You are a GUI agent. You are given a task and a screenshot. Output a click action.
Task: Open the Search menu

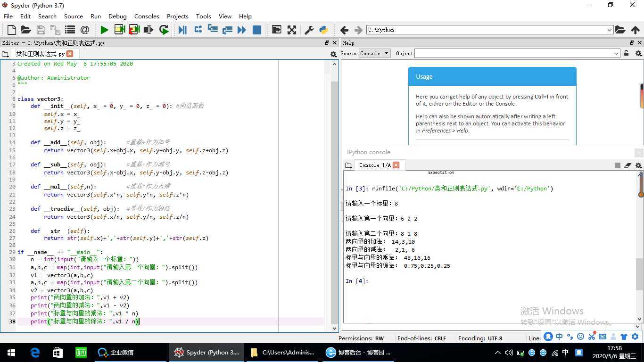pos(47,16)
